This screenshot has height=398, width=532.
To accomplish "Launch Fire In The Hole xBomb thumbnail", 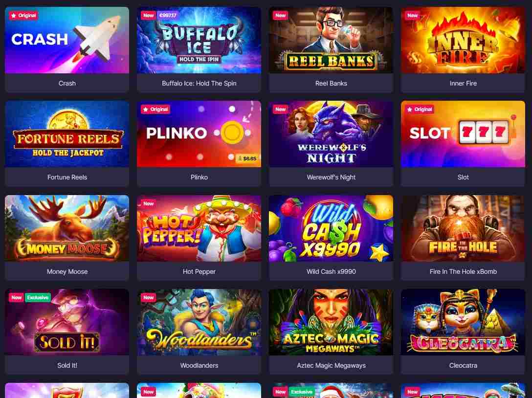I will pos(463,228).
